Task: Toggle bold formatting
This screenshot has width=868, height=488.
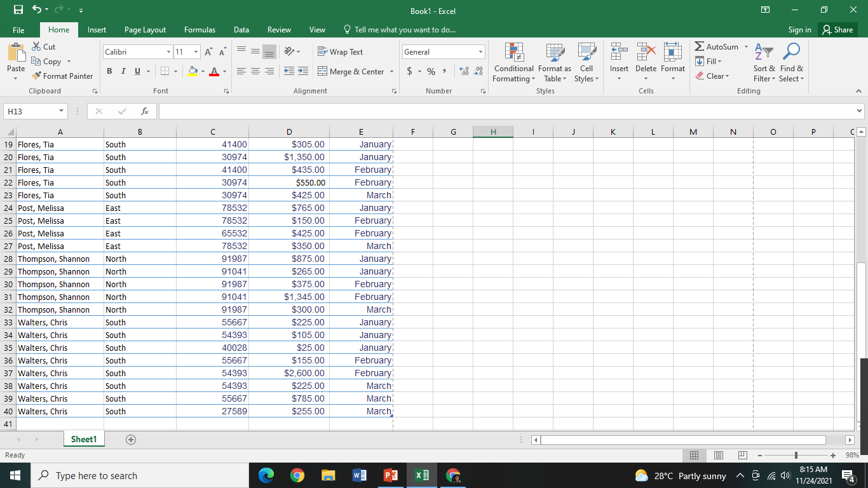Action: tap(109, 72)
